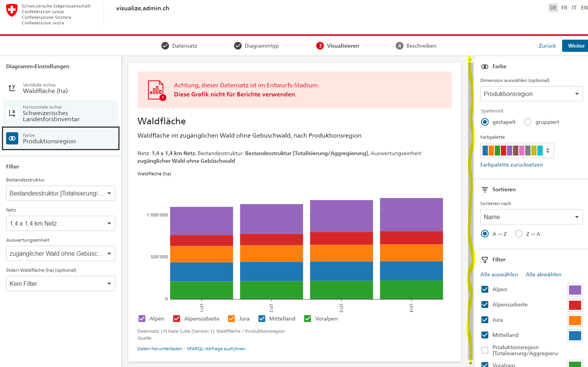Open the Bestandesstruktur dropdown
The height and width of the screenshot is (367, 588).
click(x=61, y=193)
